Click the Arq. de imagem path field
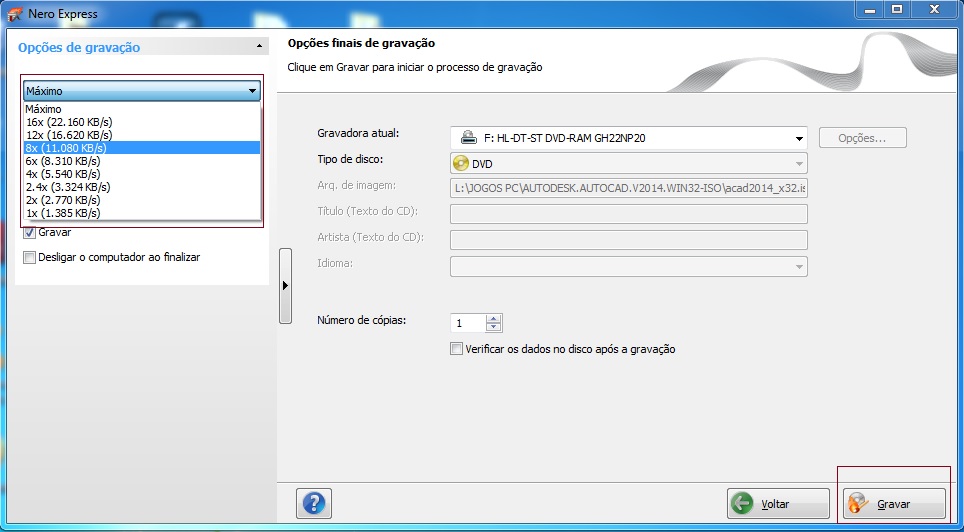This screenshot has height=532, width=964. tap(628, 188)
